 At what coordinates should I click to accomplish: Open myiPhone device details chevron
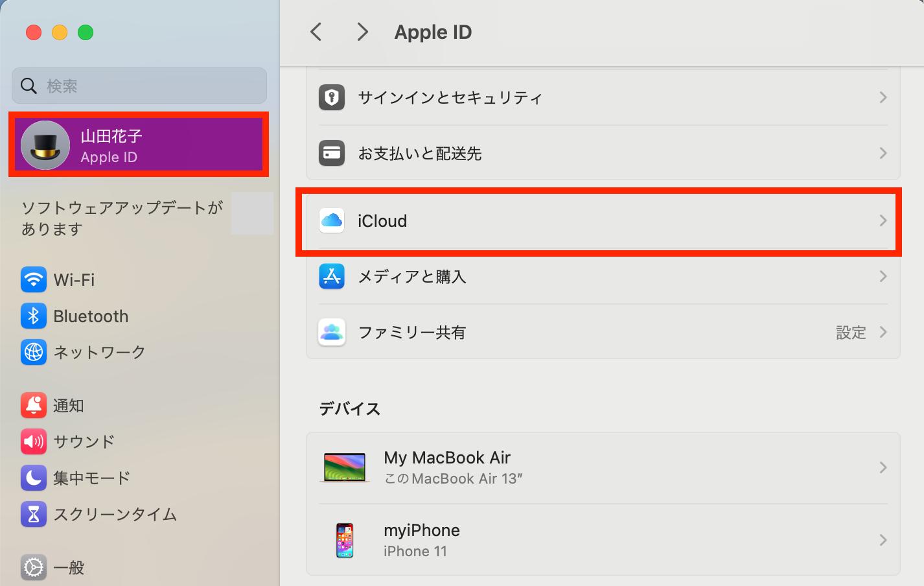pyautogui.click(x=883, y=539)
